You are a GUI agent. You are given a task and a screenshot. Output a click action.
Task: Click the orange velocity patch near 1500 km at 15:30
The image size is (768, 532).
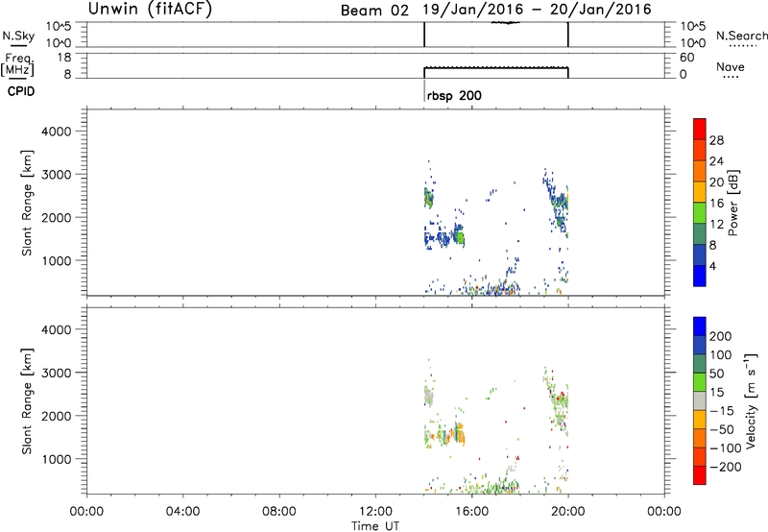(x=460, y=434)
